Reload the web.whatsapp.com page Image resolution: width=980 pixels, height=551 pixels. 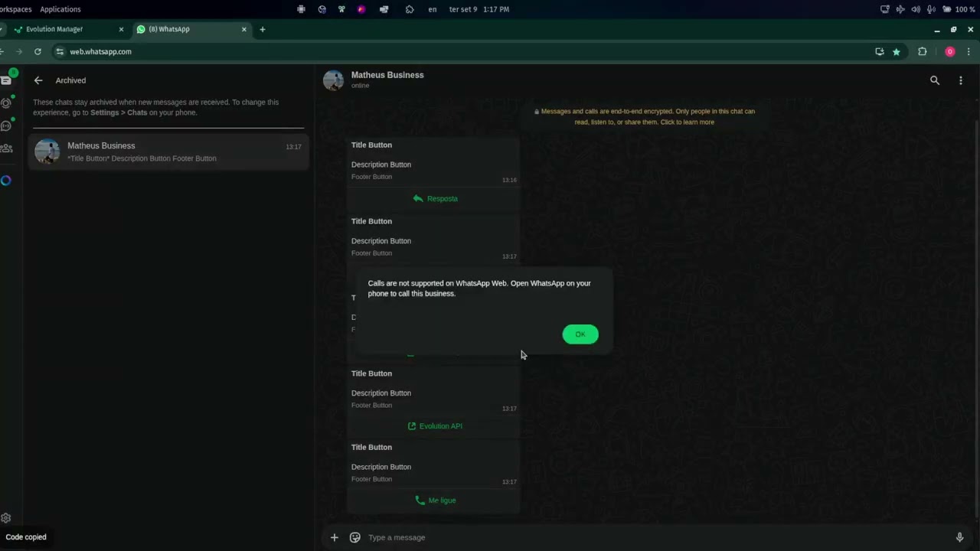tap(38, 51)
